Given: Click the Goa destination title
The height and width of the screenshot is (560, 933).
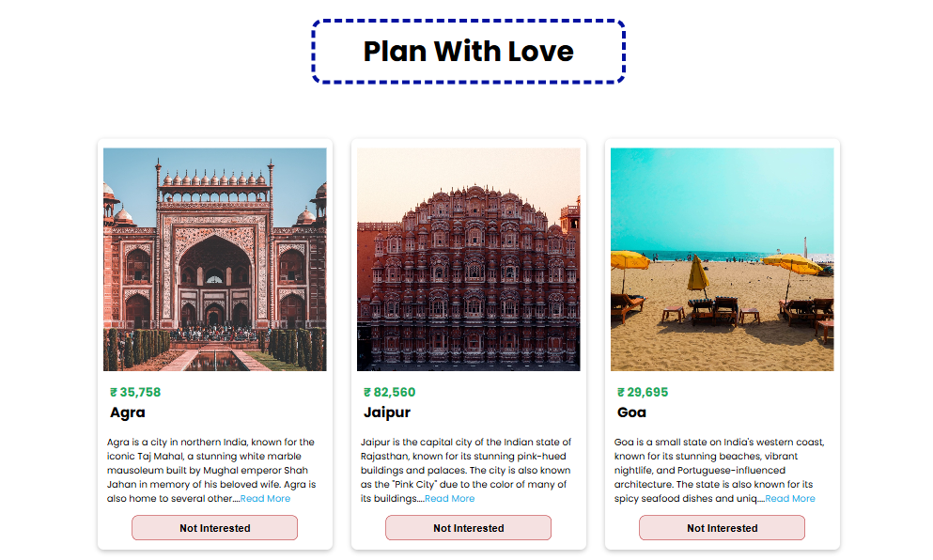Looking at the screenshot, I should point(631,412).
